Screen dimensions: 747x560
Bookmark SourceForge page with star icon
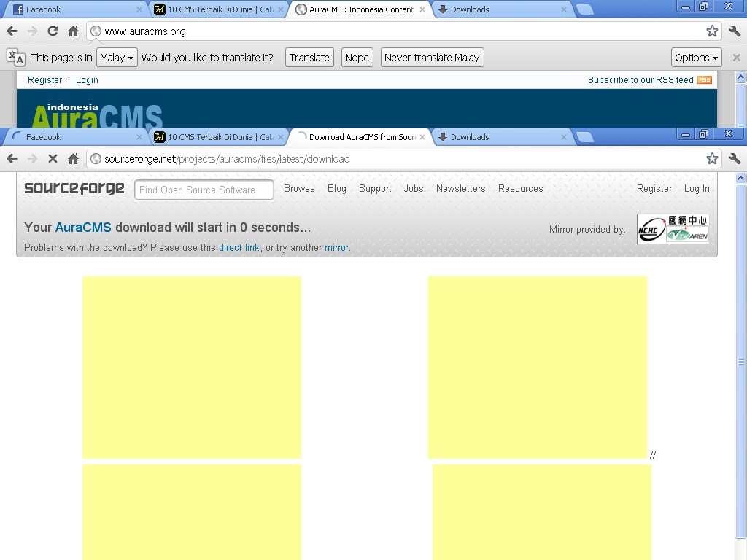pos(712,159)
